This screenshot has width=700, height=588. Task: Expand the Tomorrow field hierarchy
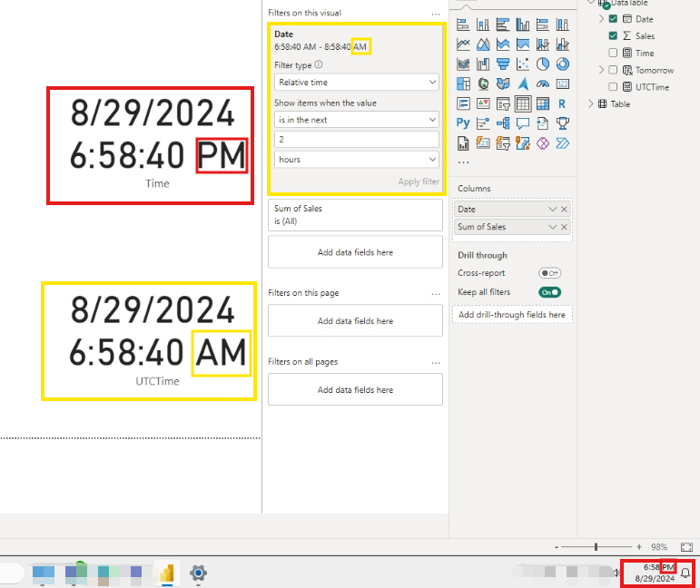coord(601,70)
